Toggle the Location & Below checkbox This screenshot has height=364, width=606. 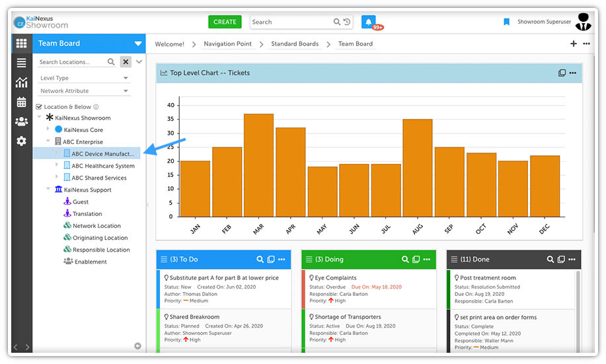[38, 106]
